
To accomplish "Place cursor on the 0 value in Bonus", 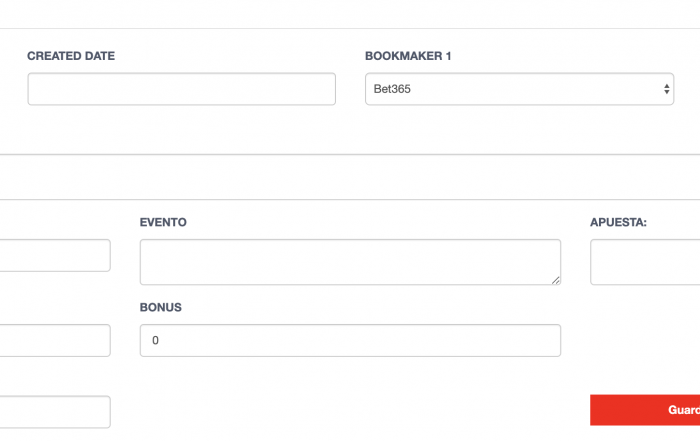I will 155,341.
